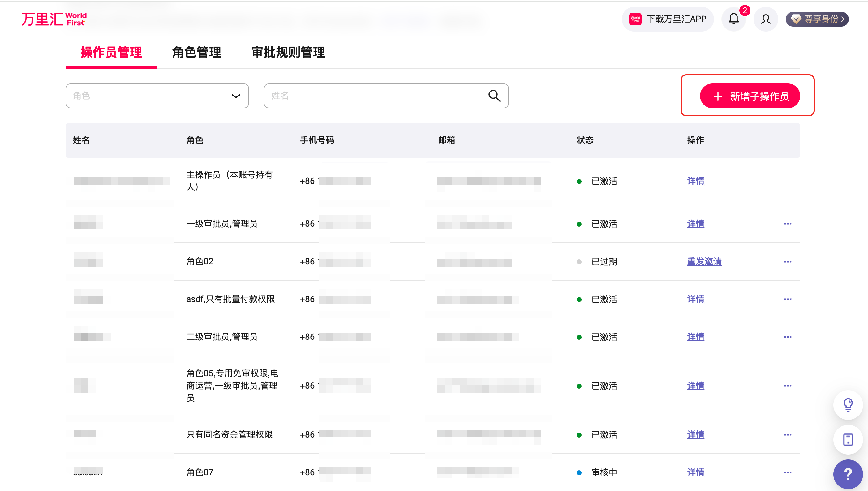Image resolution: width=868 pixels, height=491 pixels.
Task: Open more options for 一级审批员,管理员 row
Action: pyautogui.click(x=788, y=224)
